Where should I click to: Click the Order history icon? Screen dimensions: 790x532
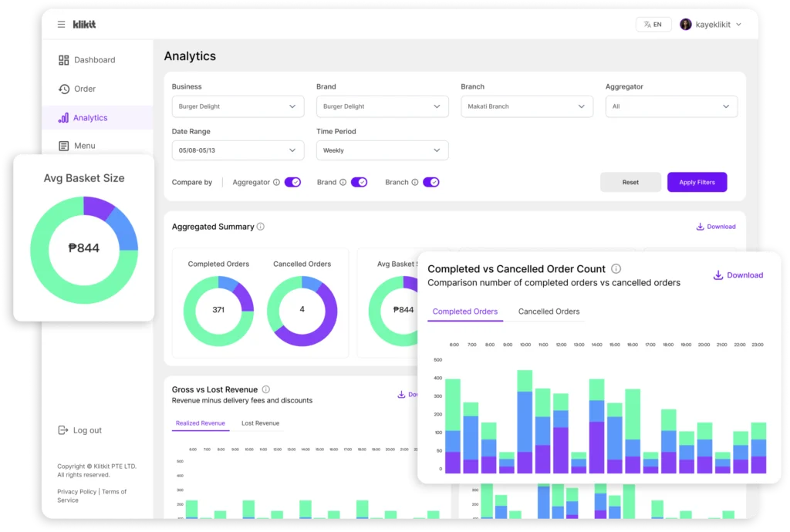tap(63, 89)
